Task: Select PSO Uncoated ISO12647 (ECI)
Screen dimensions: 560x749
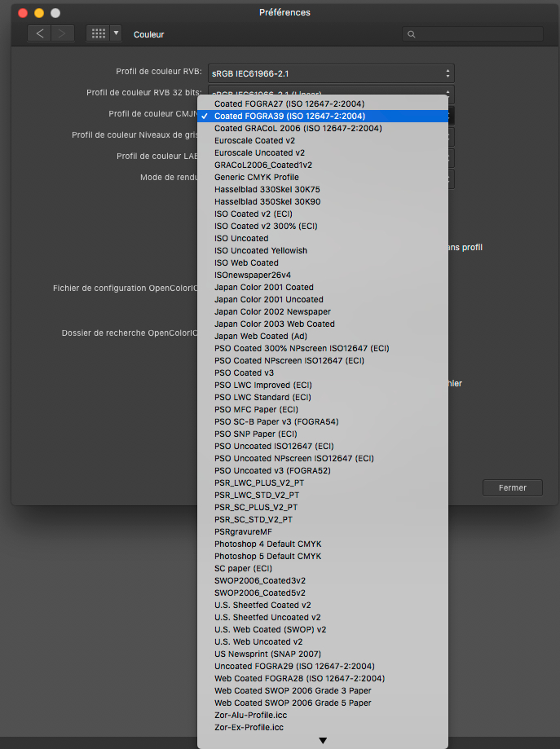Action: (x=323, y=446)
